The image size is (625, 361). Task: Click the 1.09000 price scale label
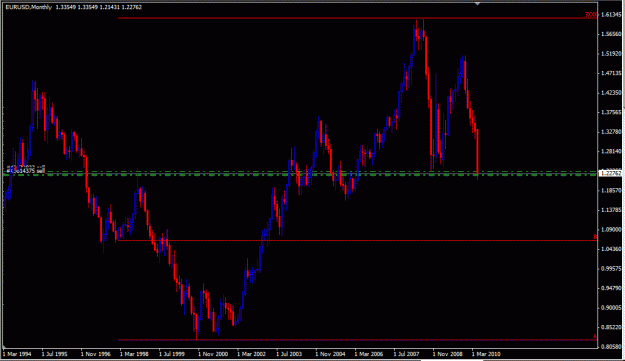[x=611, y=230]
